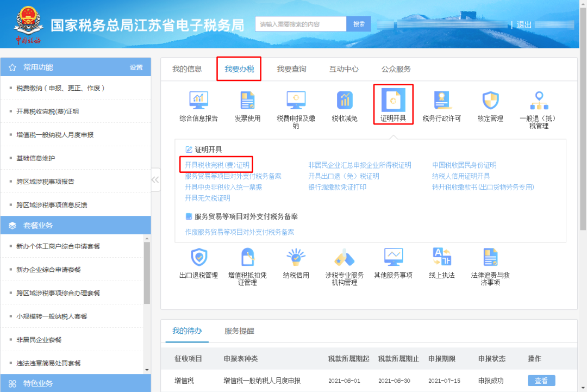
Task: Open the 开具无欠税证明 link
Action: tap(208, 198)
